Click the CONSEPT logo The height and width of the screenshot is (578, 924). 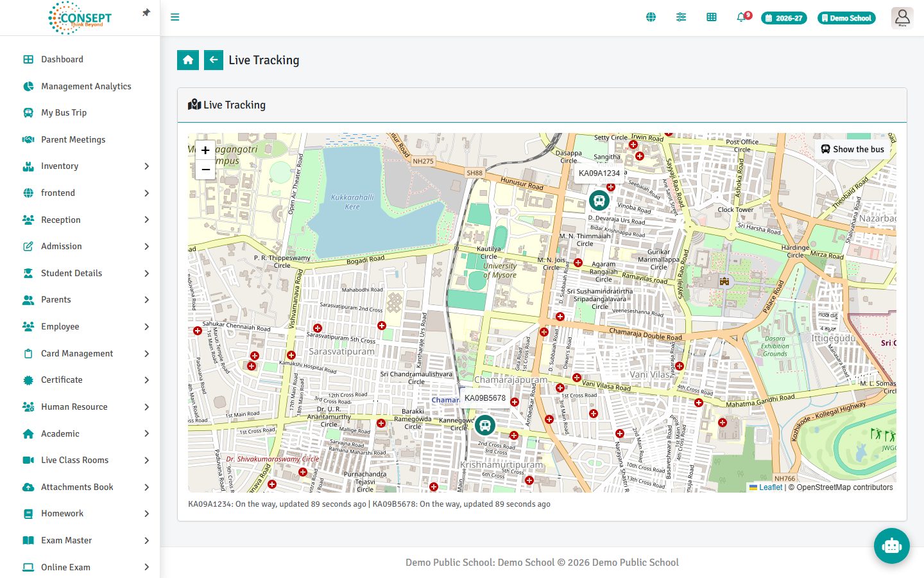click(80, 18)
